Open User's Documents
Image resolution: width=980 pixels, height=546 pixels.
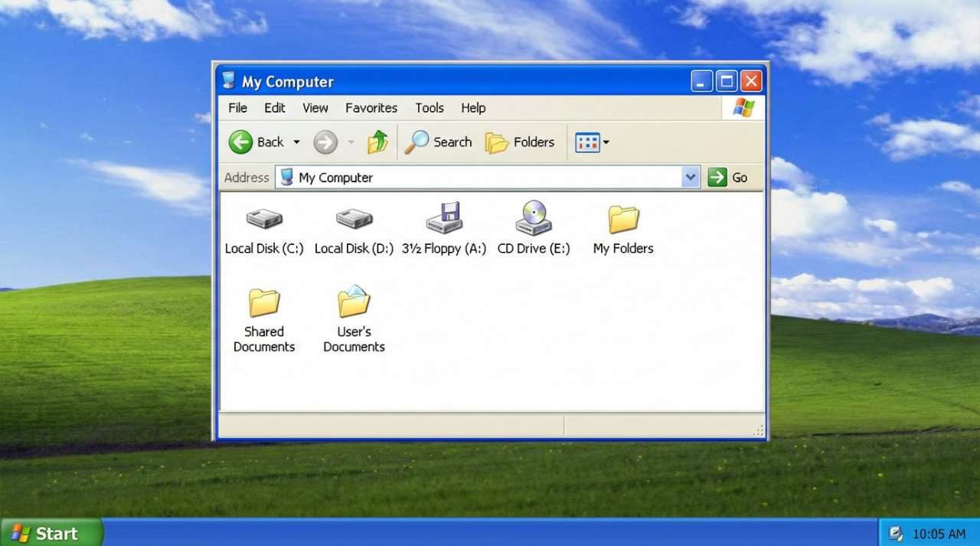354,306
